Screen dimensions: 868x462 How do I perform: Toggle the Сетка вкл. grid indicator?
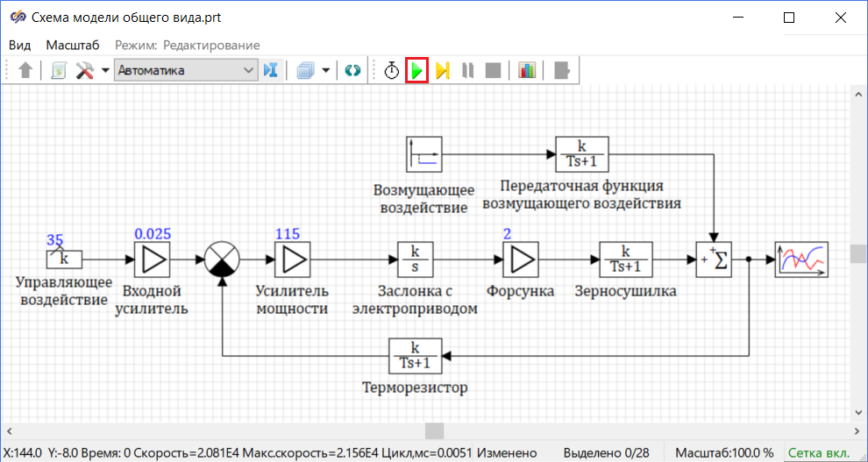[x=818, y=452]
